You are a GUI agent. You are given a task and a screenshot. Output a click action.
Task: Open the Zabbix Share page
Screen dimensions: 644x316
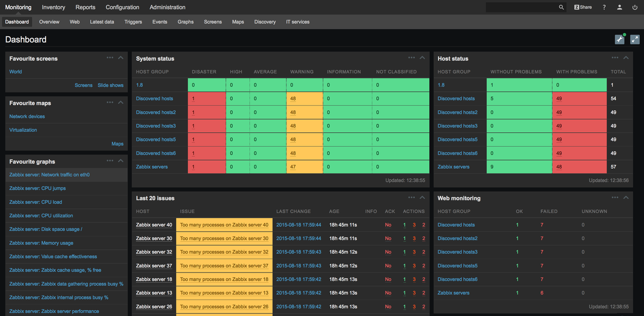coord(583,8)
